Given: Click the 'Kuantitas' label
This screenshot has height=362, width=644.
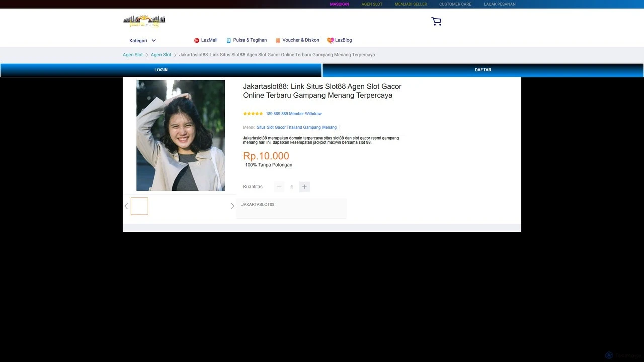Looking at the screenshot, I should click(x=253, y=187).
